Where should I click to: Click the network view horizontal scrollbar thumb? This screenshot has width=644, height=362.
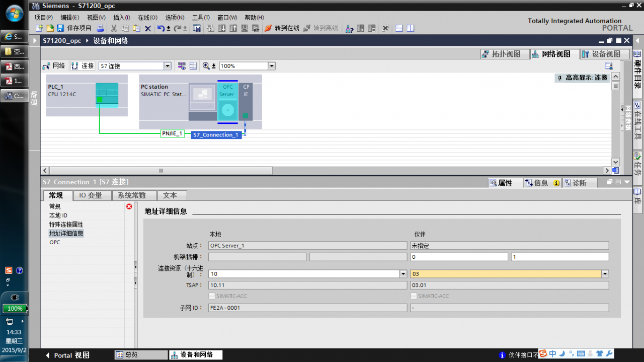point(161,171)
